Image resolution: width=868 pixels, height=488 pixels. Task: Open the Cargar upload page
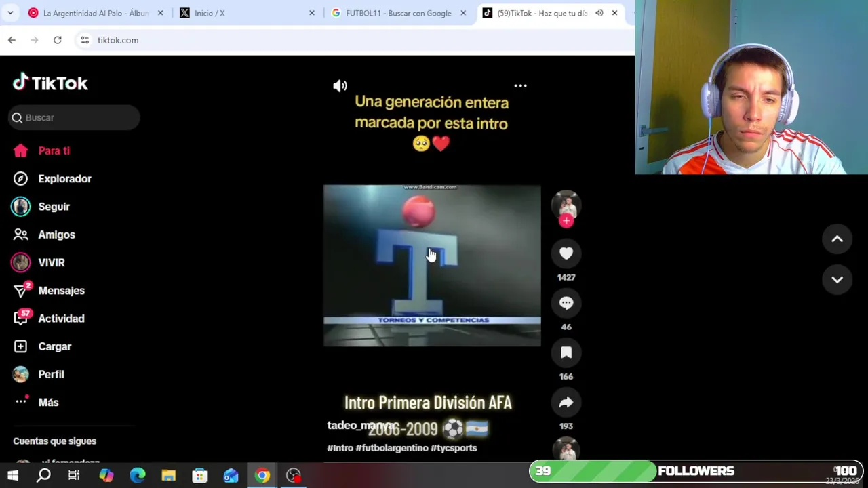click(x=43, y=346)
